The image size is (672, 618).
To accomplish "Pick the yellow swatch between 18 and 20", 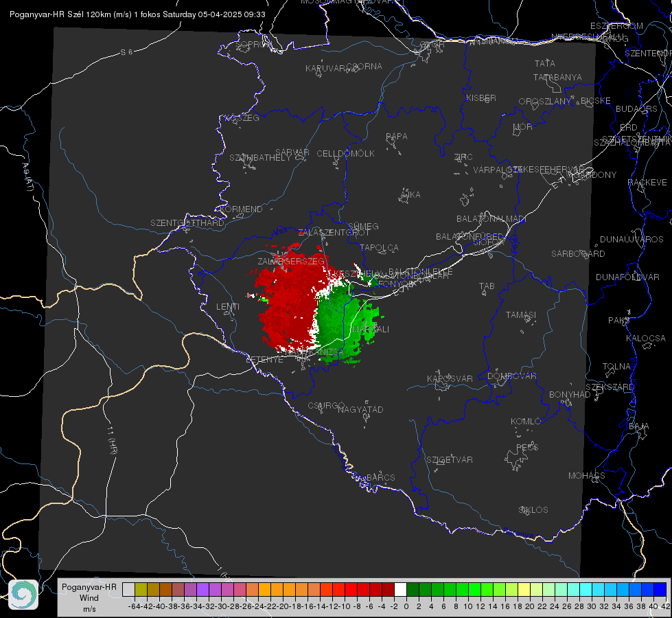I will click(524, 590).
